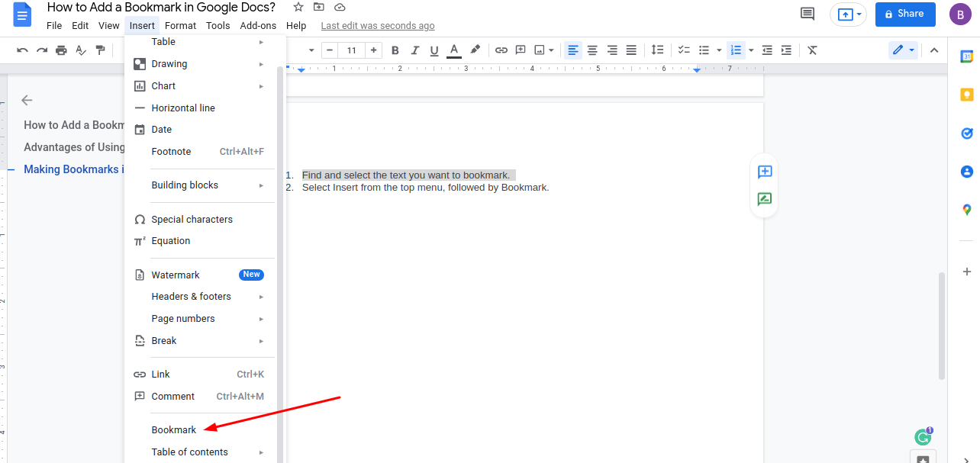Open the Tools menu

(218, 25)
